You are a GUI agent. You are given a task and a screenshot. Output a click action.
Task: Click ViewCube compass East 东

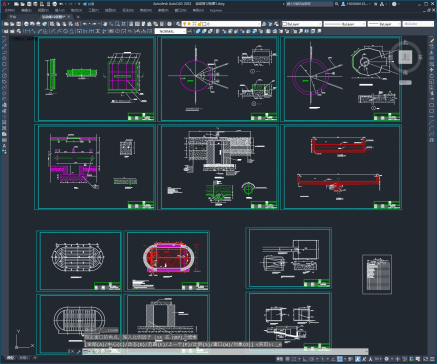click(420, 57)
